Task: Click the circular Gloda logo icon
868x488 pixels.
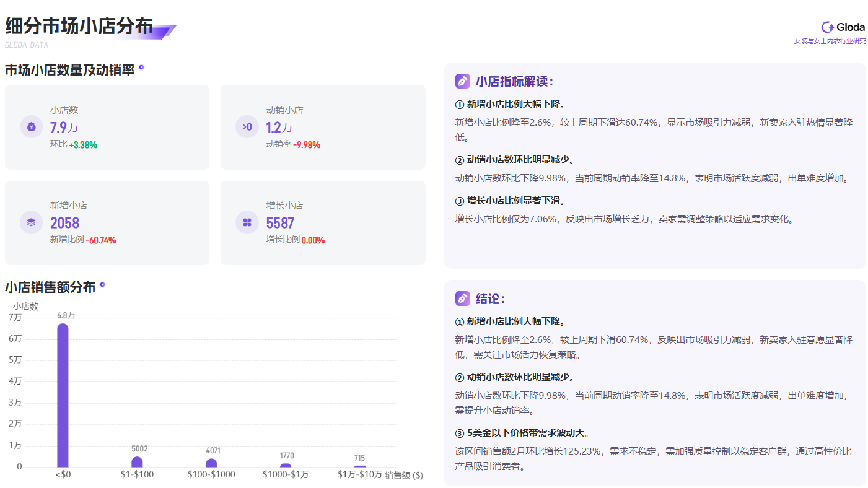Action: click(826, 27)
